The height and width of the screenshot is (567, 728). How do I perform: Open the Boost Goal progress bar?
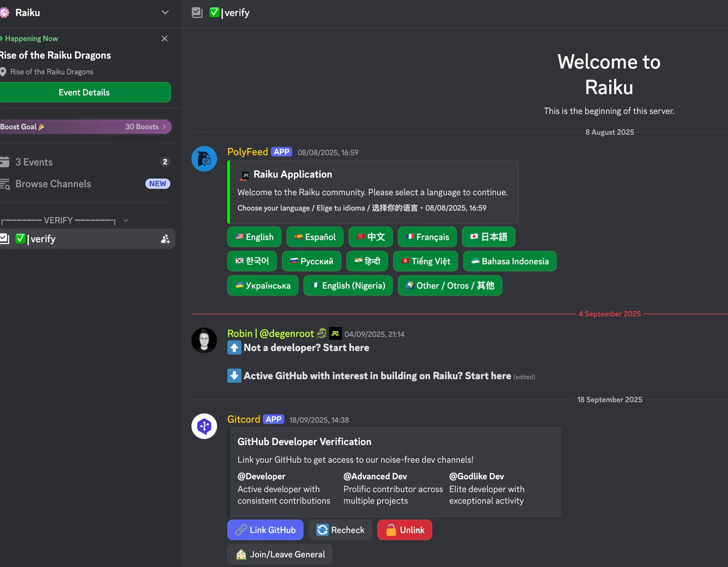(86, 127)
